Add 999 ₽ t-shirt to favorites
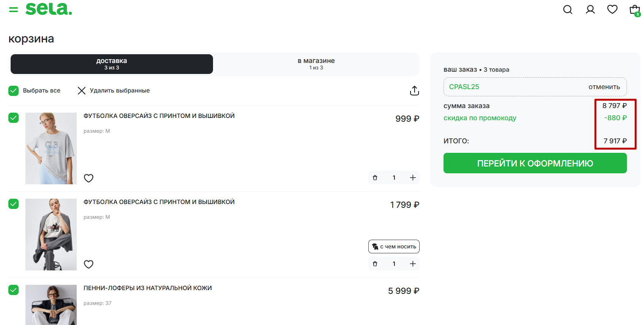The height and width of the screenshot is (325, 644). pos(88,178)
